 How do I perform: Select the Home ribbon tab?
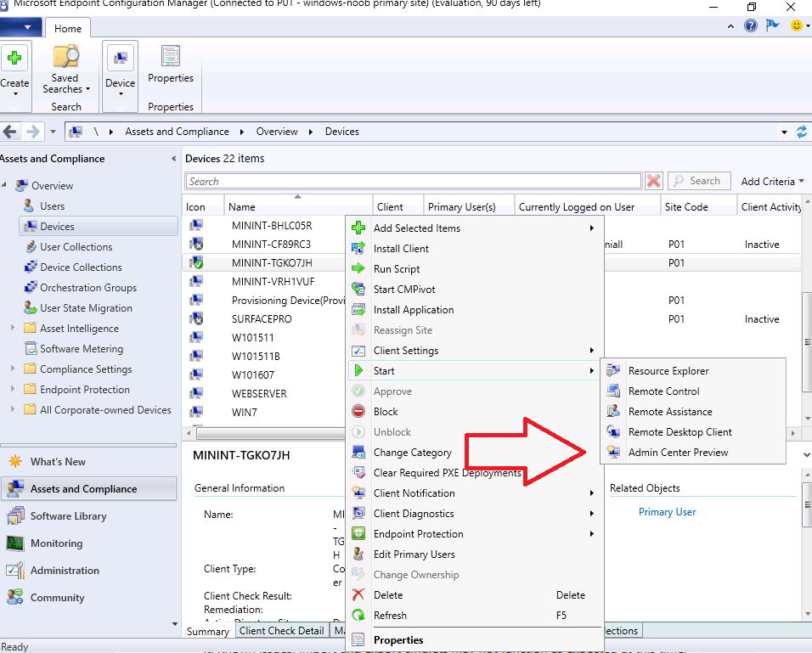[x=68, y=29]
